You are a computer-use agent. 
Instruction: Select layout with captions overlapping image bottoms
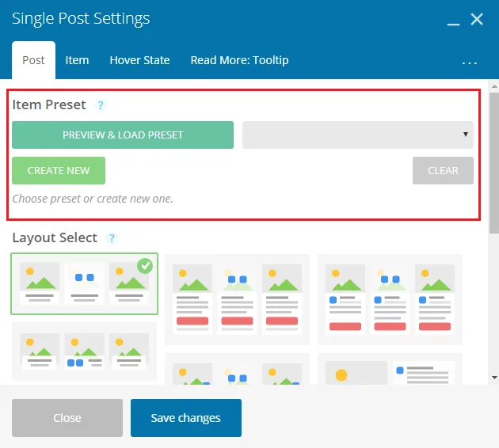[84, 351]
